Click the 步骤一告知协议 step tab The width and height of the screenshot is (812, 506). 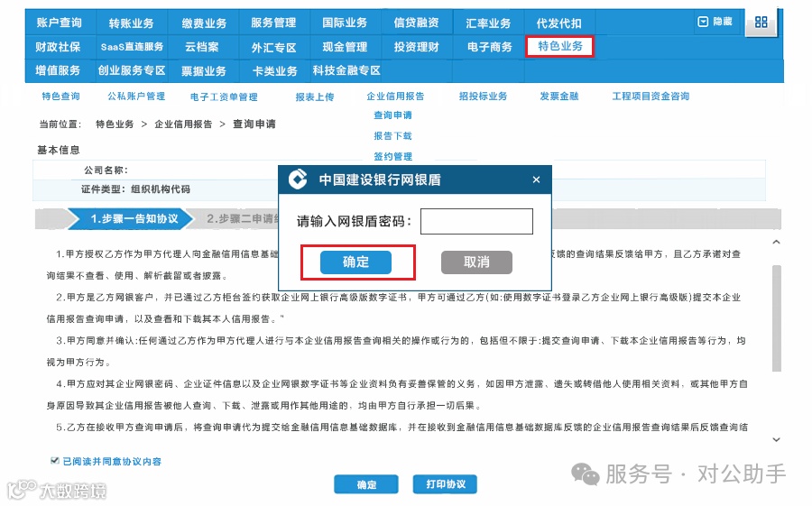tap(131, 218)
